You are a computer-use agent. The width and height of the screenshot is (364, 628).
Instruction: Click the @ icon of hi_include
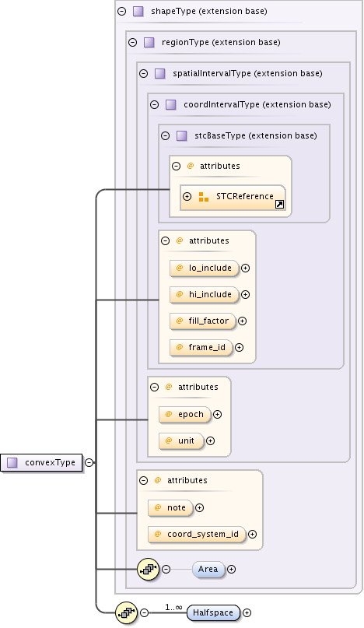180,294
